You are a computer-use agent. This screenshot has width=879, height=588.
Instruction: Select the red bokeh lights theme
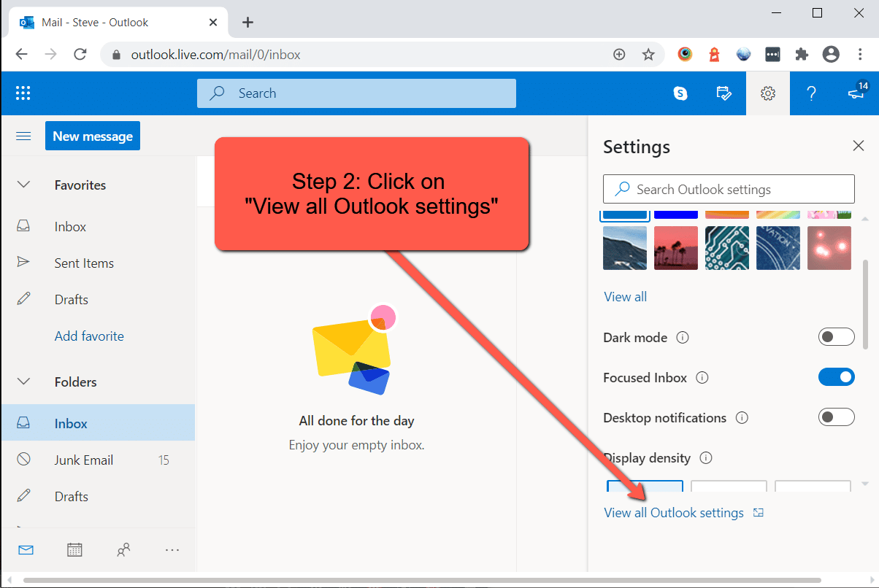point(829,248)
